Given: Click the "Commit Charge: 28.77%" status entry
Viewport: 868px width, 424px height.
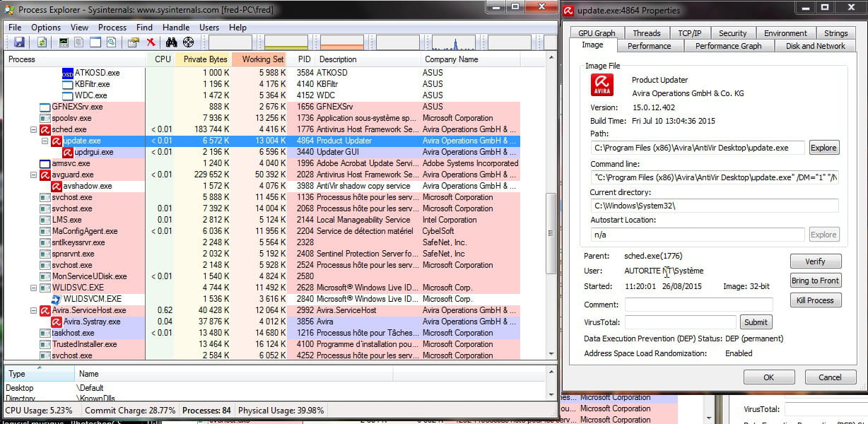Looking at the screenshot, I should point(130,411).
